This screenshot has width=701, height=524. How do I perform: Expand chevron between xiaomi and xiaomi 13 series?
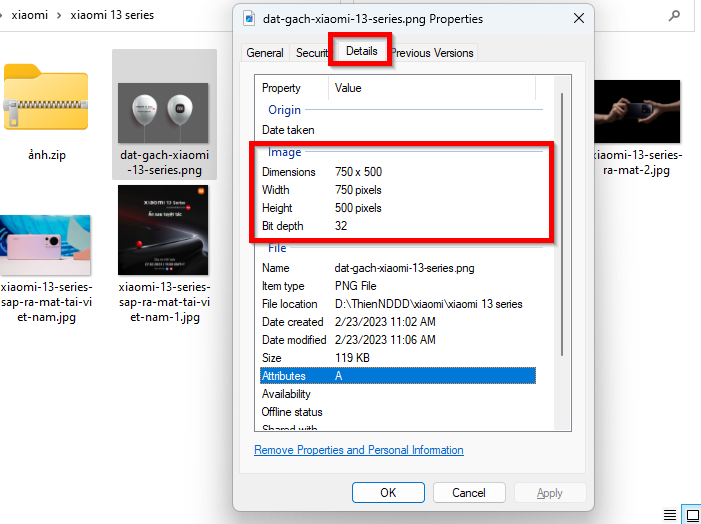tap(59, 15)
